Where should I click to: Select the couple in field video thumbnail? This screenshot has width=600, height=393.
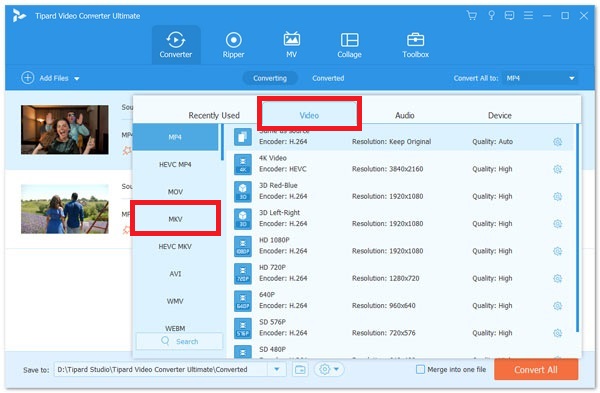pos(65,209)
